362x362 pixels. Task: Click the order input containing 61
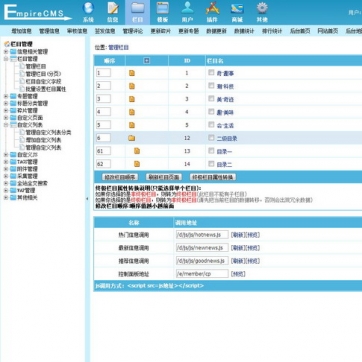[103, 151]
